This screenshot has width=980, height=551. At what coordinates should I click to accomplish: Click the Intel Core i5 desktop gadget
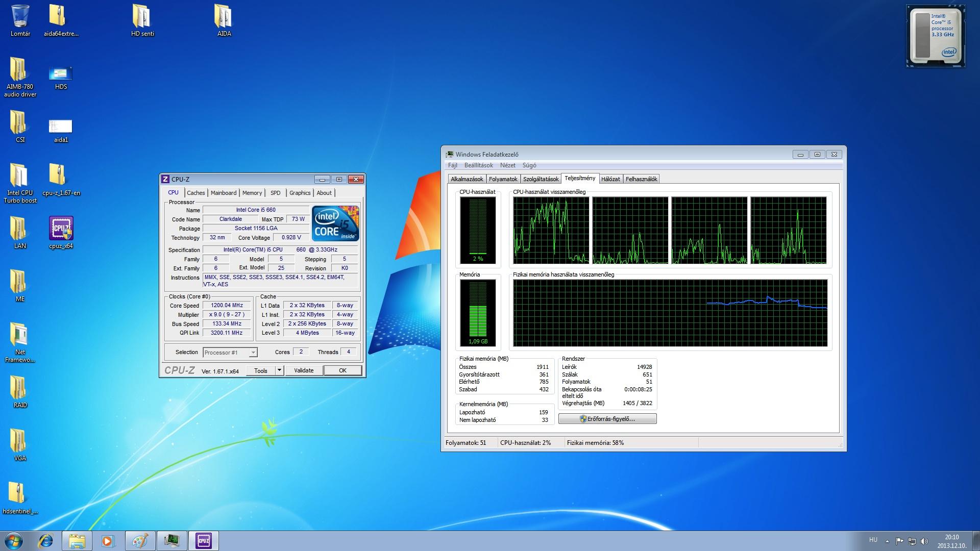[935, 36]
